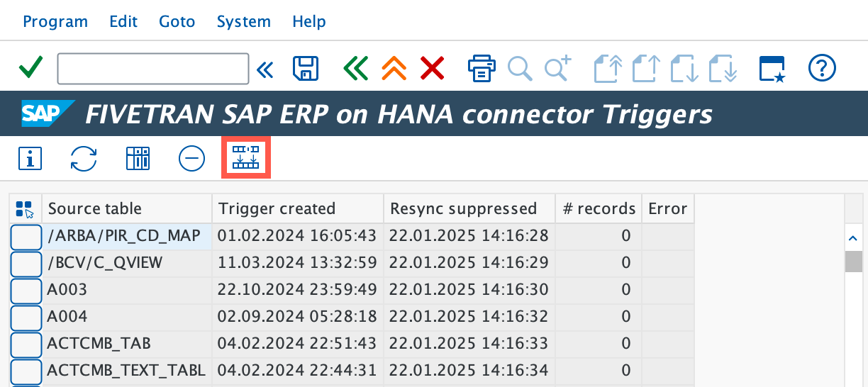Image resolution: width=868 pixels, height=387 pixels.
Task: Click the table scrollbar up arrow
Action: tap(853, 237)
